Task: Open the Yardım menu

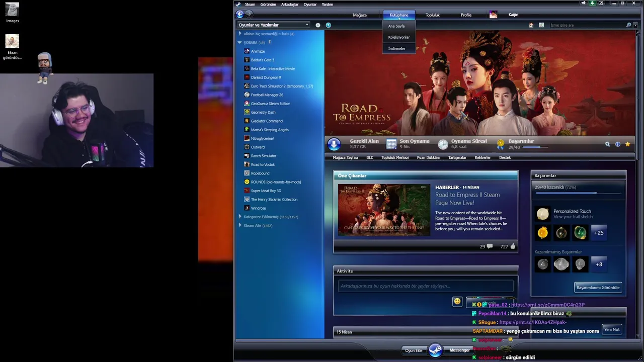Action: [328, 4]
